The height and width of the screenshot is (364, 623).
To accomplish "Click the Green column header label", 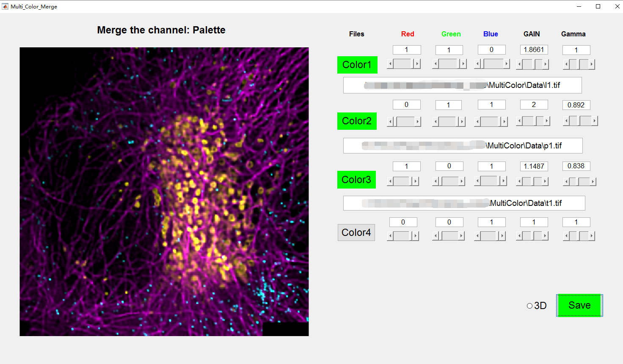I will coord(451,34).
